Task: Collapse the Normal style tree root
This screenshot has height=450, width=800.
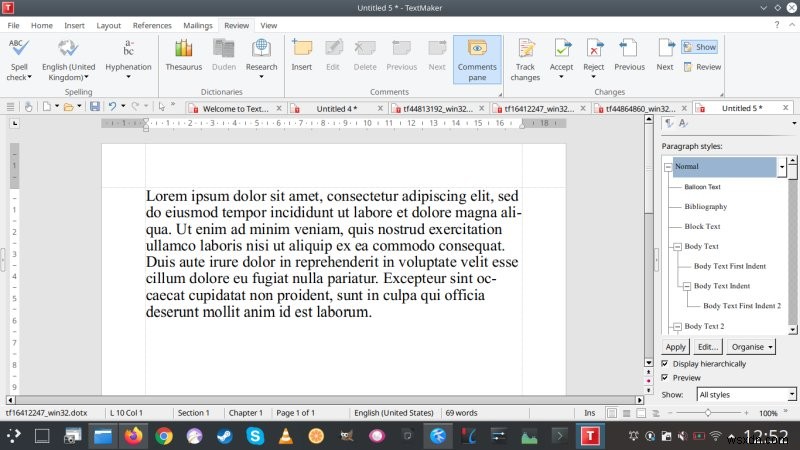Action: [x=668, y=167]
